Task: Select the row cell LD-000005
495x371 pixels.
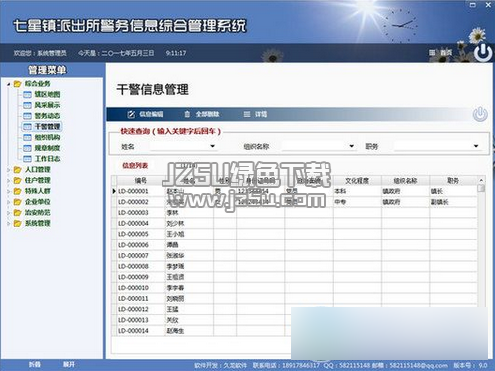Action: (x=141, y=234)
